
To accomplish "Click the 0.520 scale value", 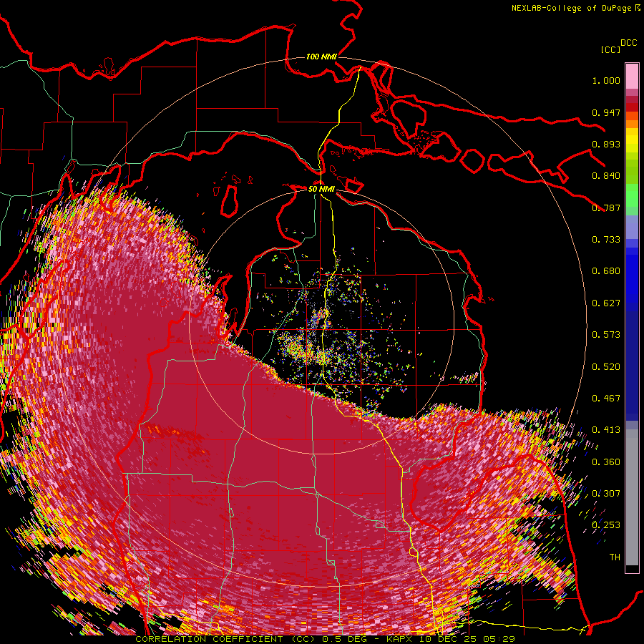I will coord(606,367).
